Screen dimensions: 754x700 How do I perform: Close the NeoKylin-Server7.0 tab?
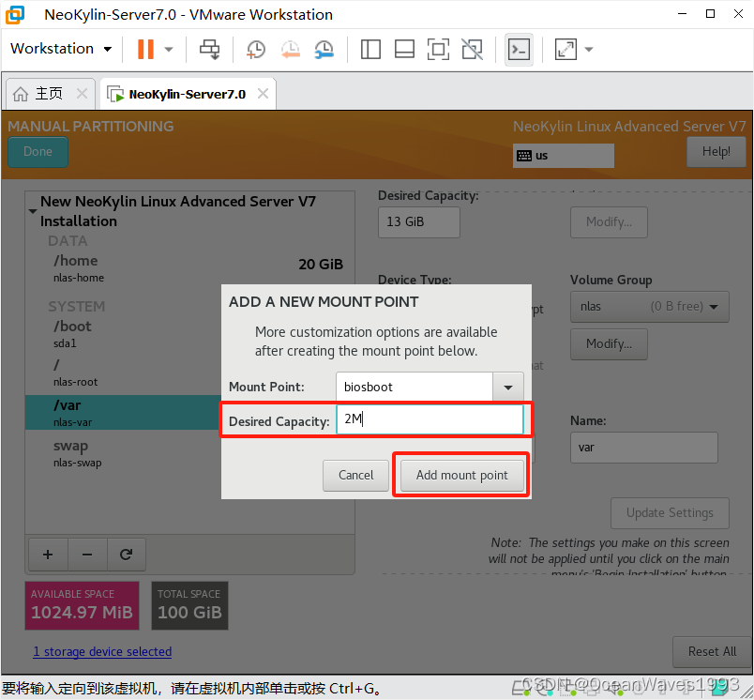(263, 93)
